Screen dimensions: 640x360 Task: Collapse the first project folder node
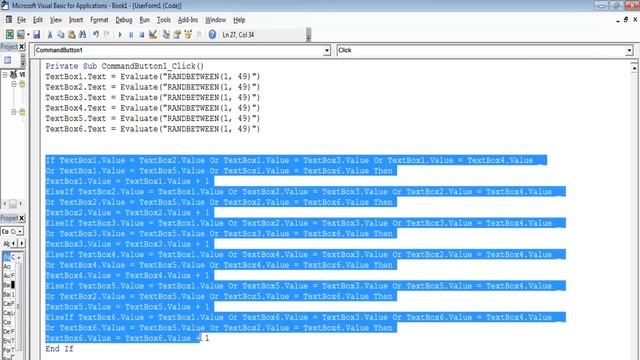13,84
